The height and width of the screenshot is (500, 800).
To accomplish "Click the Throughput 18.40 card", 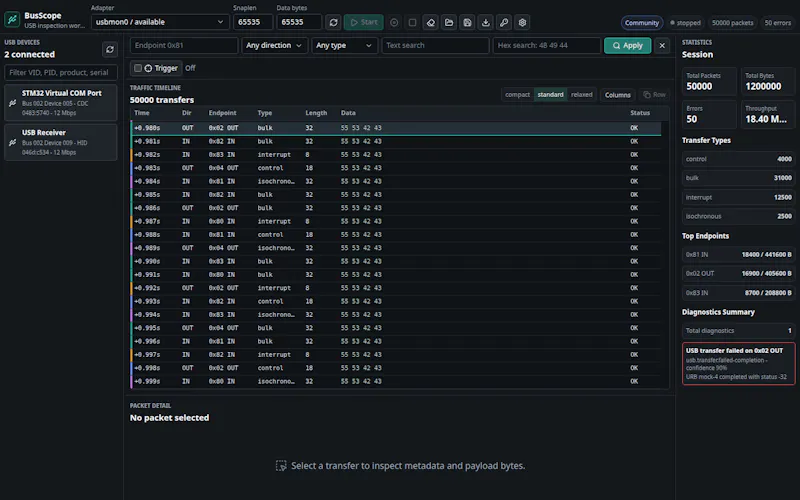I will 768,114.
